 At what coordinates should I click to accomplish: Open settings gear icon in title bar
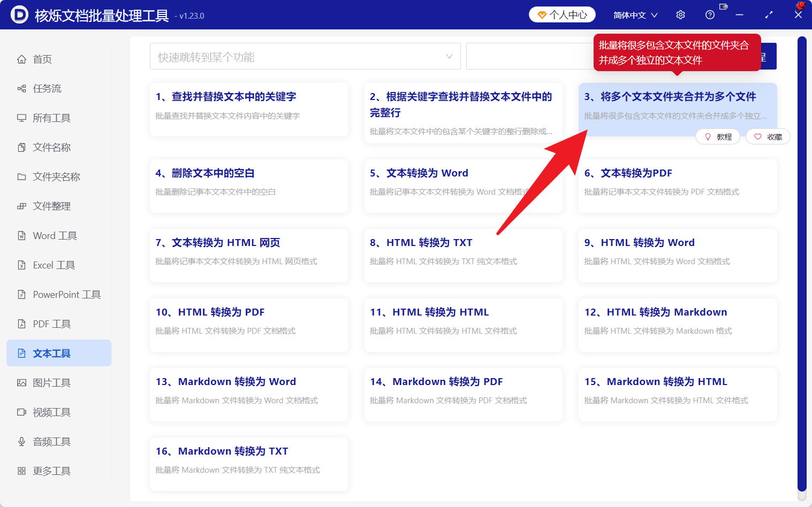680,15
